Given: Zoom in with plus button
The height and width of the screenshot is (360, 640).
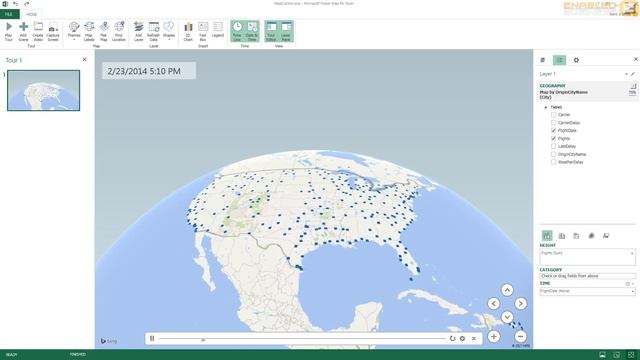Looking at the screenshot, I should [x=493, y=337].
